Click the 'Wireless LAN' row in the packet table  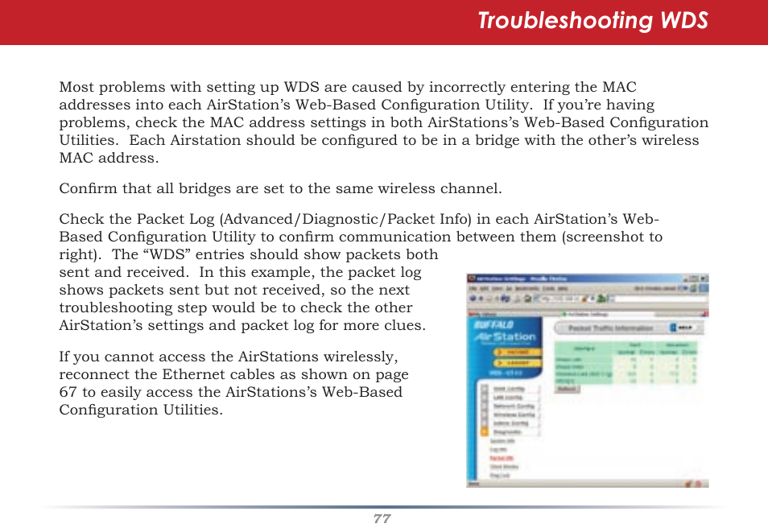(626, 374)
